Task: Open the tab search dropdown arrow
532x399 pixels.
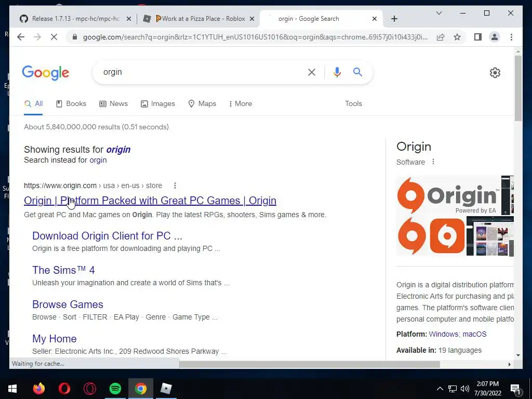Action: click(438, 13)
